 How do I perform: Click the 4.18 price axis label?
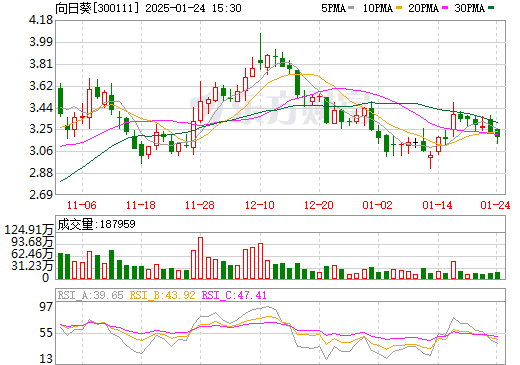[41, 20]
